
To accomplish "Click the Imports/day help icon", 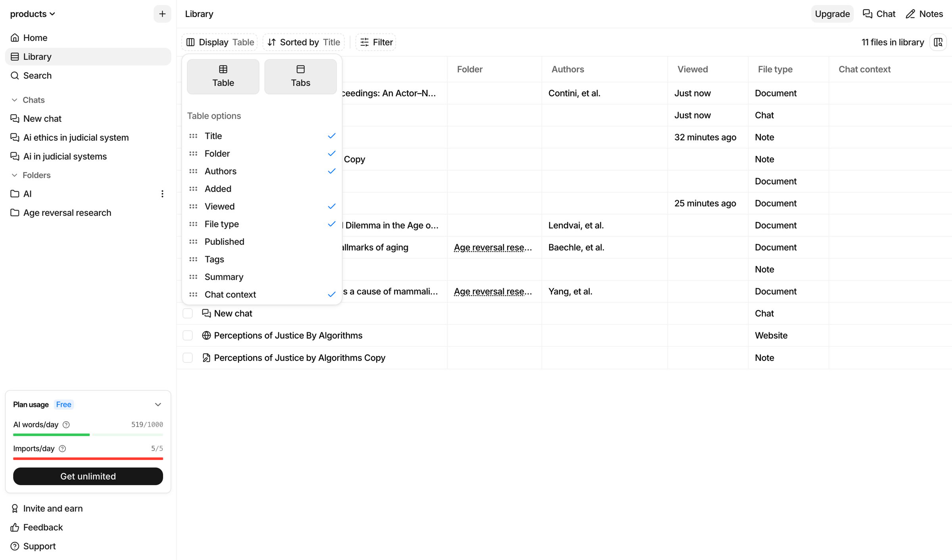I will pyautogui.click(x=62, y=449).
